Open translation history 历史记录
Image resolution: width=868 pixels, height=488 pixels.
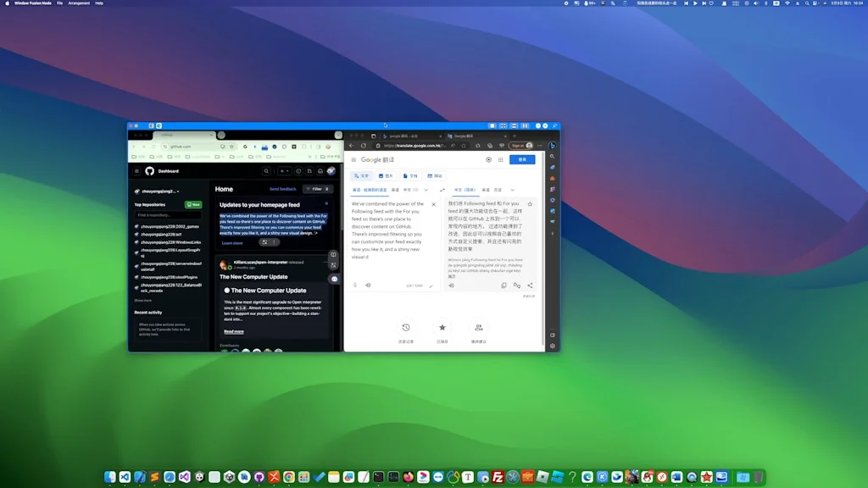click(406, 328)
